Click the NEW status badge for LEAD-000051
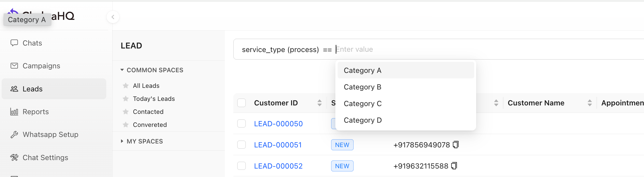Screen dimensions: 644x177 click(x=342, y=145)
